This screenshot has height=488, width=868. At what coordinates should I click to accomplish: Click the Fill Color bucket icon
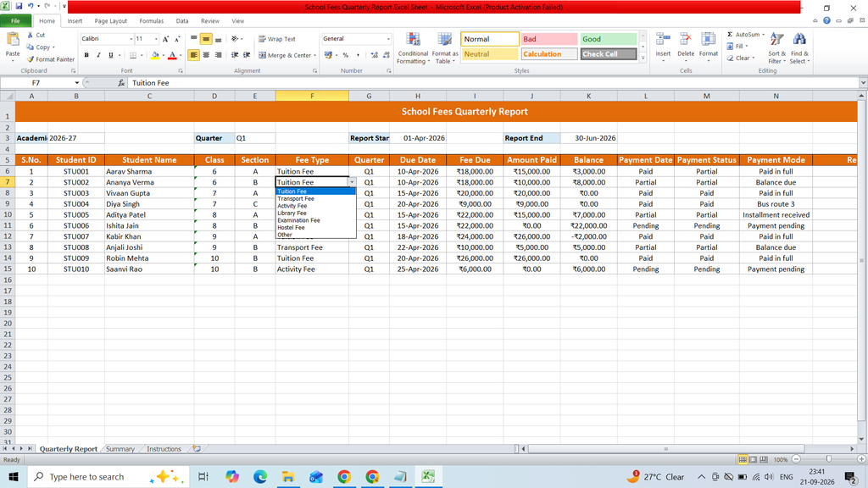point(155,55)
